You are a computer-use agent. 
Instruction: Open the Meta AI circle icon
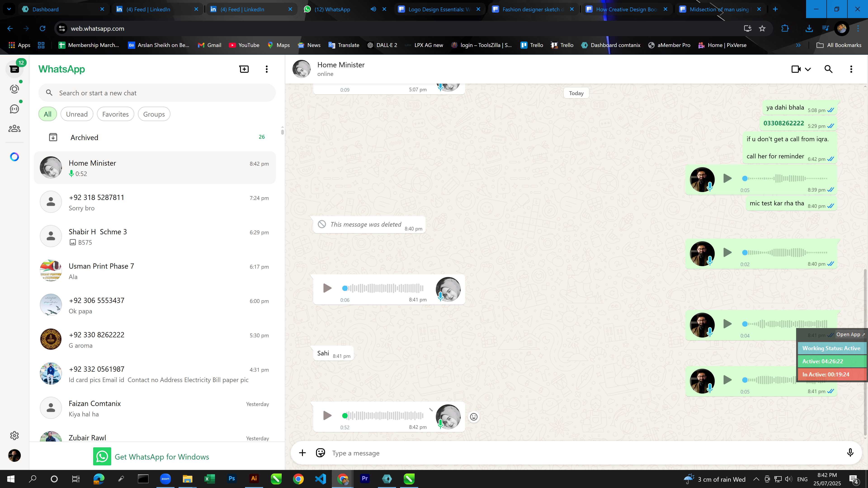(14, 157)
